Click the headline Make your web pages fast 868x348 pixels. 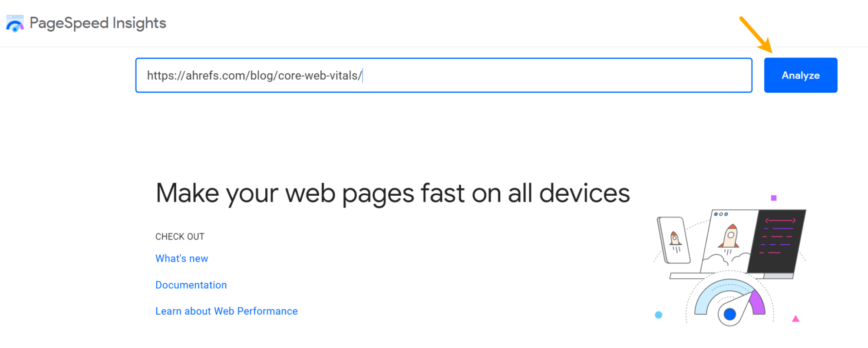tap(392, 193)
